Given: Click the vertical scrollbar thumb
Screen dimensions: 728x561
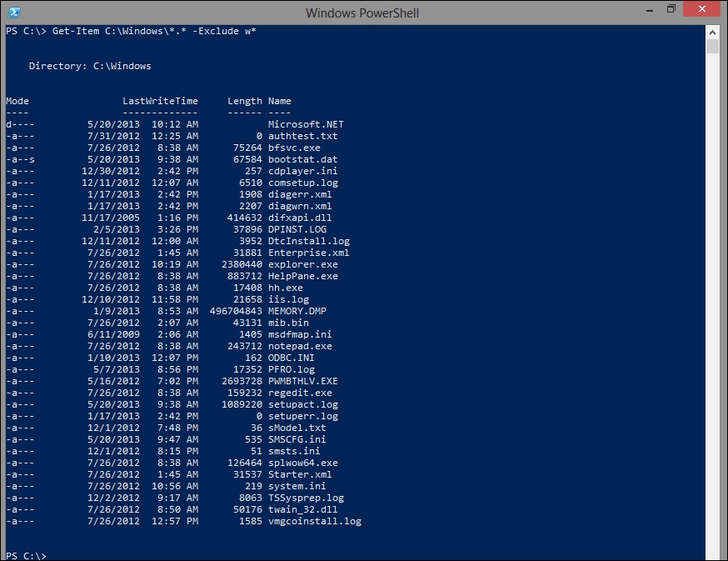Looking at the screenshot, I should click(x=712, y=46).
